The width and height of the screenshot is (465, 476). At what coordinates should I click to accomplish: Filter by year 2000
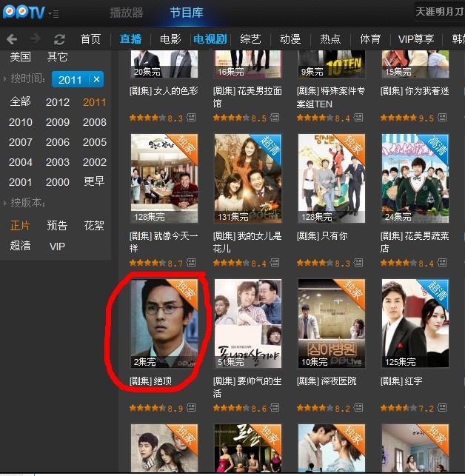point(58,182)
